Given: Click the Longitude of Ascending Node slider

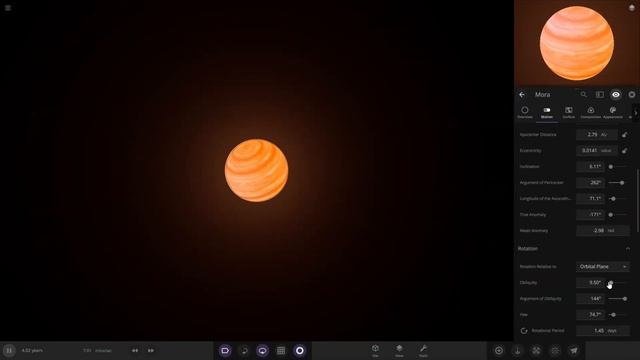Looking at the screenshot, I should [613, 199].
